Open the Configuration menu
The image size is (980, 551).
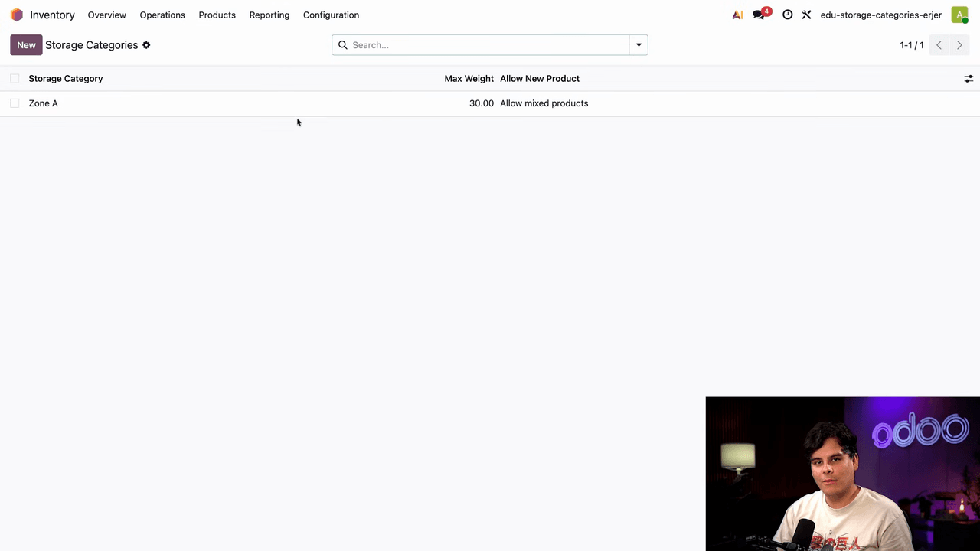pos(331,15)
